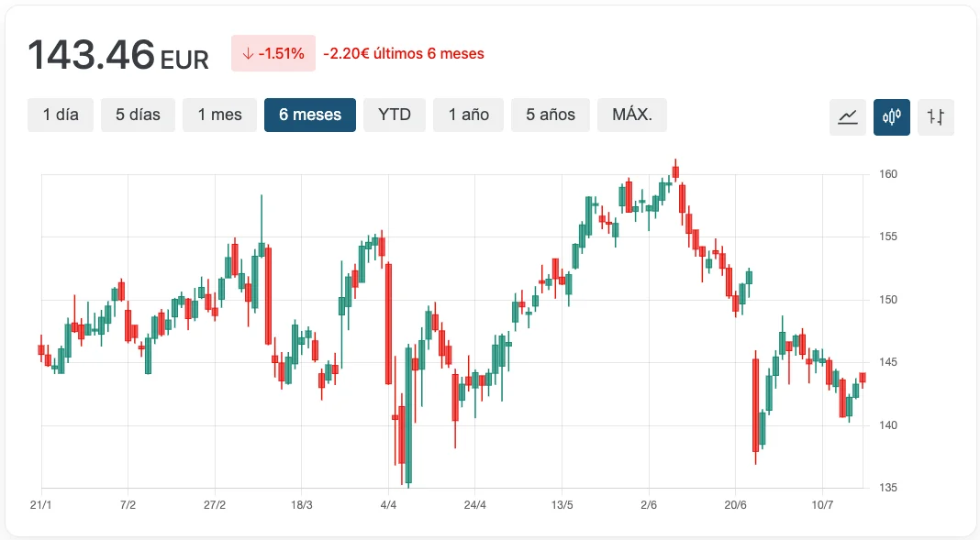Click the 135 price label on the y-axis
This screenshot has width=980, height=540.
click(888, 488)
